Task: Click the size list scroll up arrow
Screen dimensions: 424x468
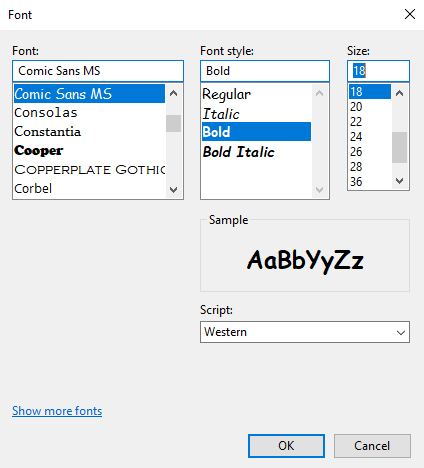Action: pyautogui.click(x=399, y=93)
